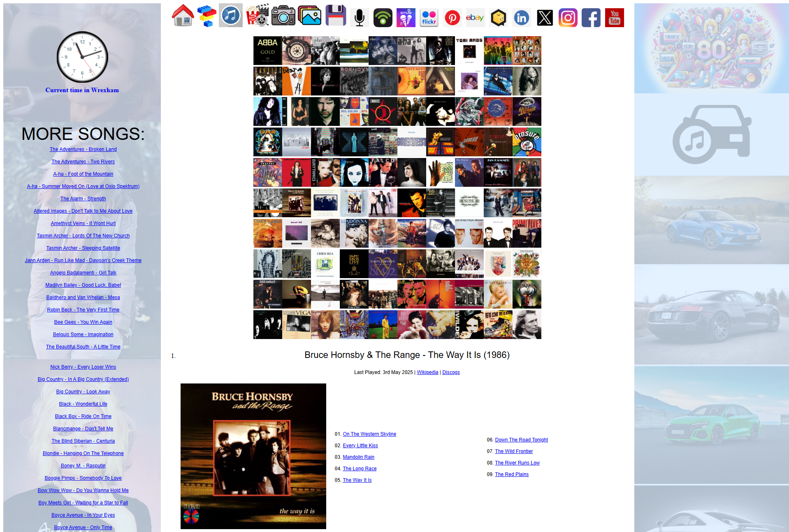Play track Mandolin Rain
The height and width of the screenshot is (532, 789).
click(359, 457)
